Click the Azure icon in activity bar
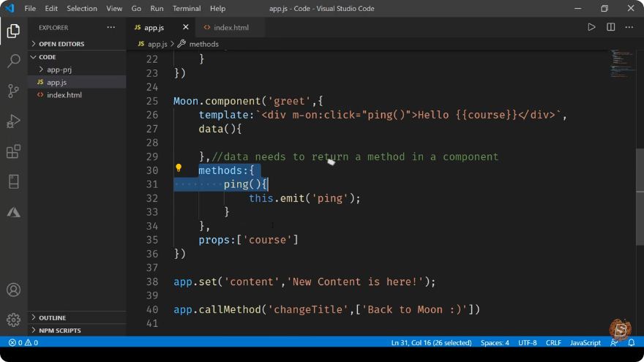This screenshot has width=644, height=362. coord(14,212)
